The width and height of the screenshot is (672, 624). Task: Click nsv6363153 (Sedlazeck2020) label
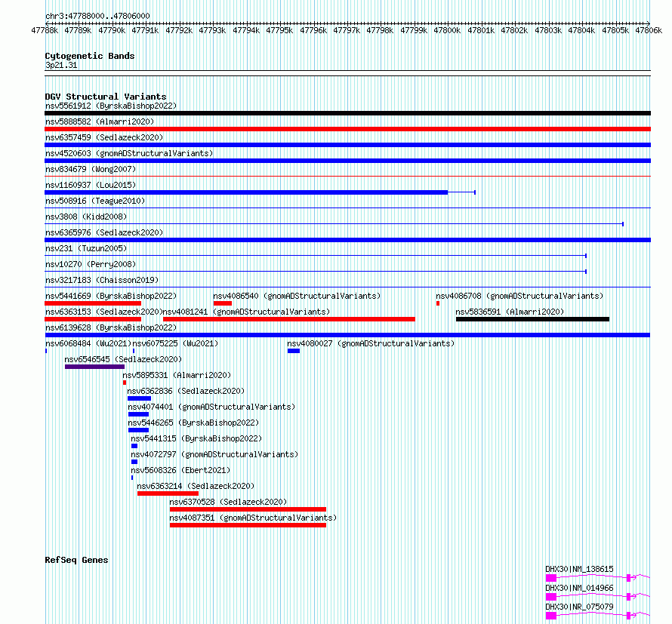[104, 312]
